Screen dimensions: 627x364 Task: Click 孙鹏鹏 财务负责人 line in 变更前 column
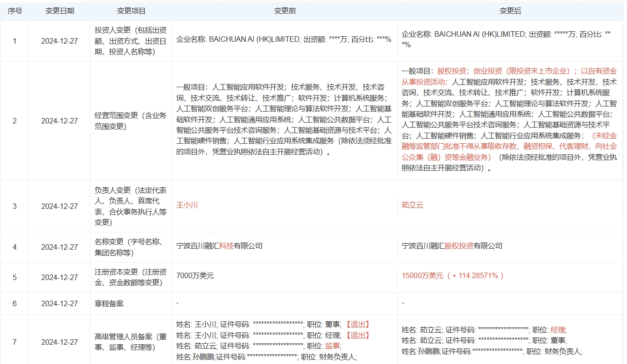(266, 357)
